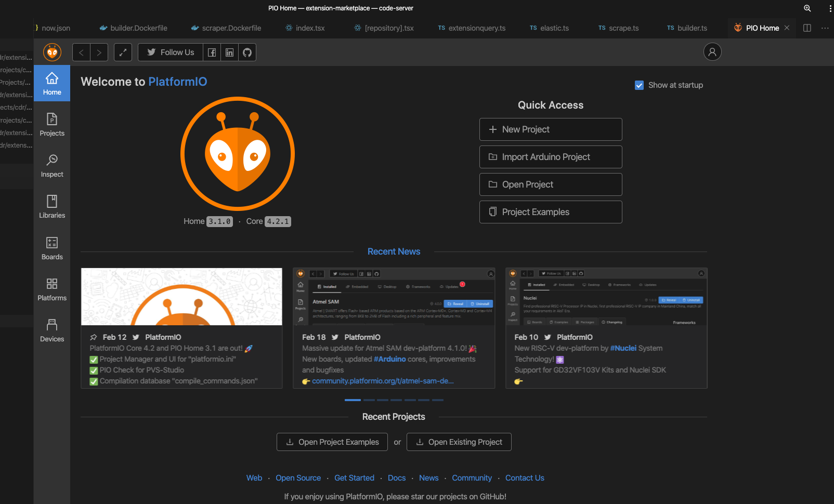
Task: Click the zoom magnifier icon in title bar
Action: [x=807, y=8]
